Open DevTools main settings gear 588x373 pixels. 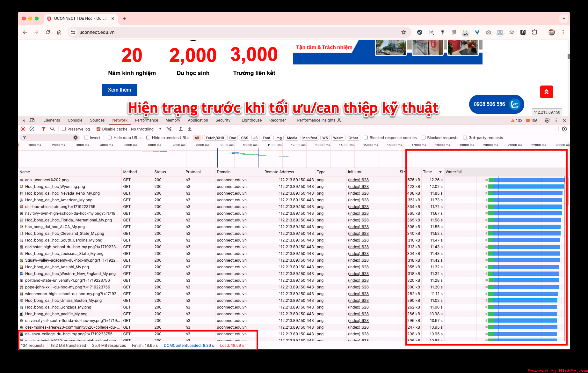point(547,120)
